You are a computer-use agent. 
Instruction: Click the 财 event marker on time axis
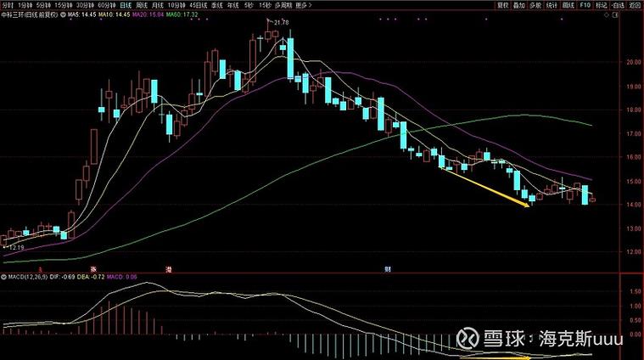(387, 269)
